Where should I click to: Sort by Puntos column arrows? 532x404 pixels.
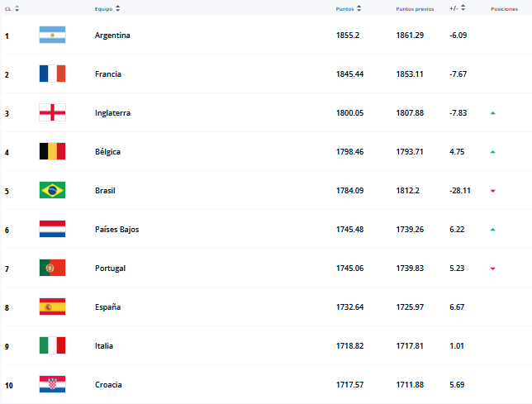coord(357,8)
